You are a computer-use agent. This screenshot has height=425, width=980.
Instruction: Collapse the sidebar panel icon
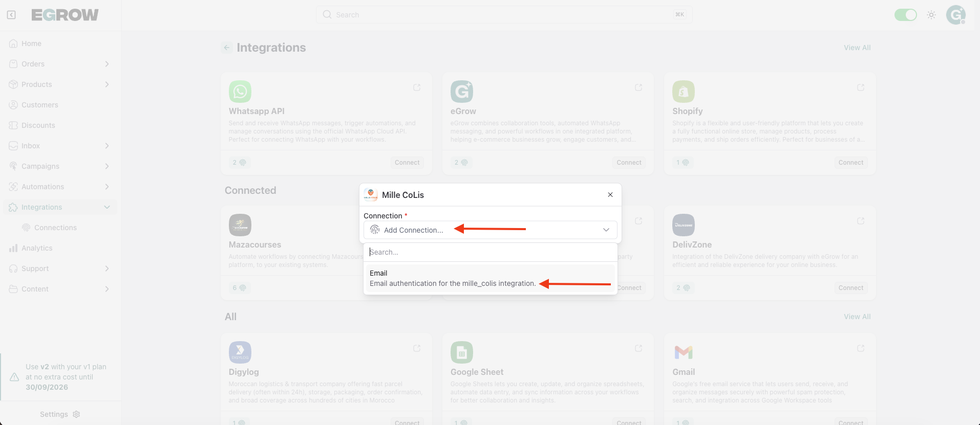tap(11, 15)
